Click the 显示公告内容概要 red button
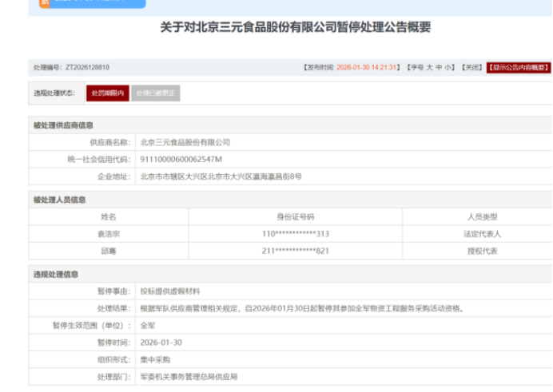553x392 pixels. click(x=519, y=67)
